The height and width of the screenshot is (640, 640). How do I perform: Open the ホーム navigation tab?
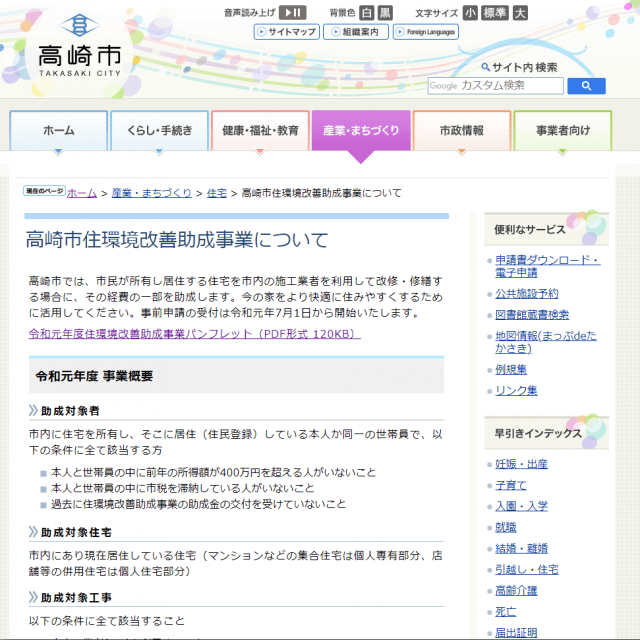click(x=58, y=131)
